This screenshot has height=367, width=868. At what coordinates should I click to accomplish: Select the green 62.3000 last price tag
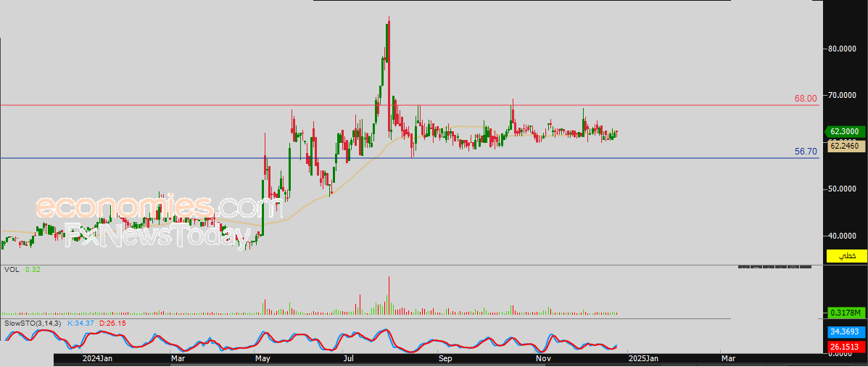(844, 132)
